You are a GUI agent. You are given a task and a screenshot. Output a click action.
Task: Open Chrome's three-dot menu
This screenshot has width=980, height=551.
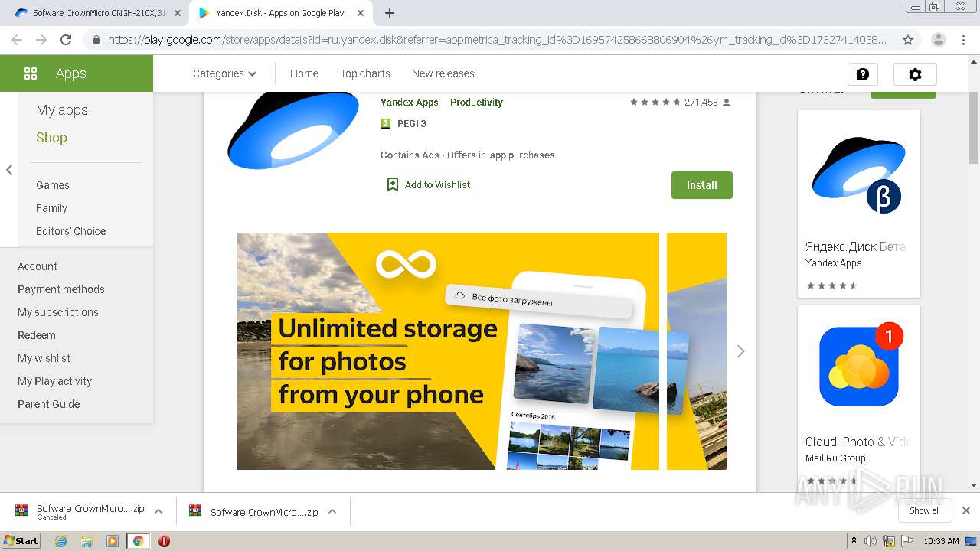point(963,40)
